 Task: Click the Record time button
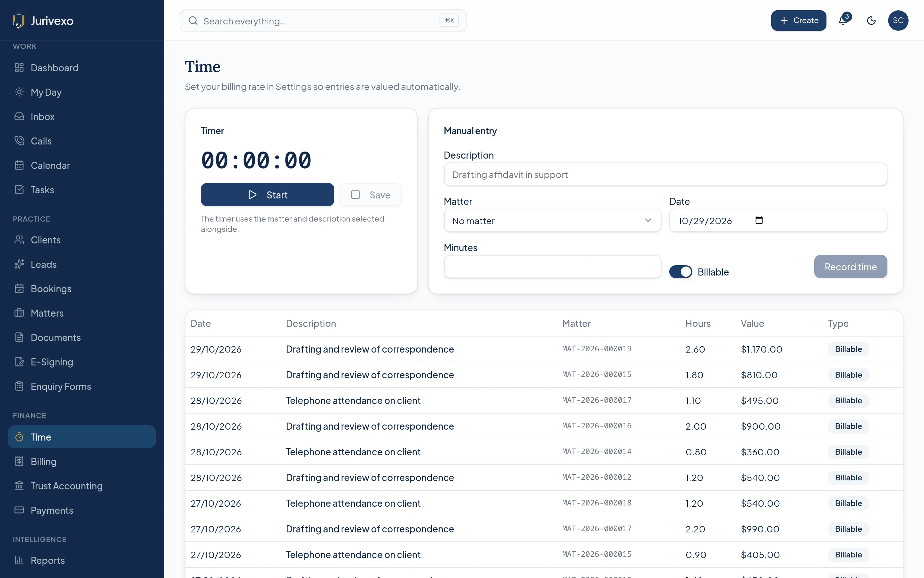[x=850, y=267]
